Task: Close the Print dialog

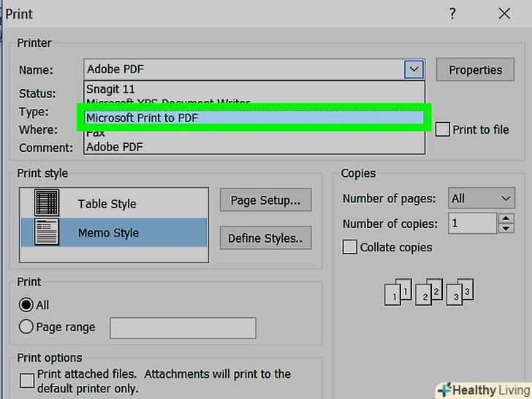Action: tap(504, 14)
